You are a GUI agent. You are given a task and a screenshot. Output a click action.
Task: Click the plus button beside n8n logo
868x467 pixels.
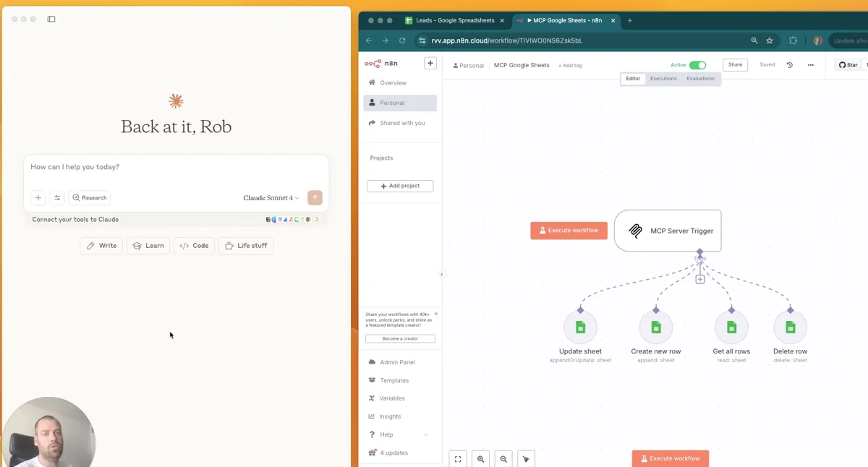(430, 64)
